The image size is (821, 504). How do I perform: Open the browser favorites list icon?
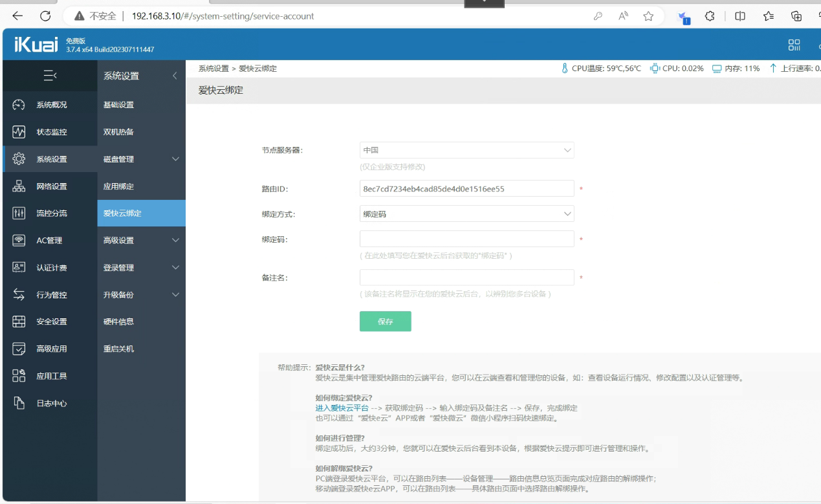click(768, 16)
